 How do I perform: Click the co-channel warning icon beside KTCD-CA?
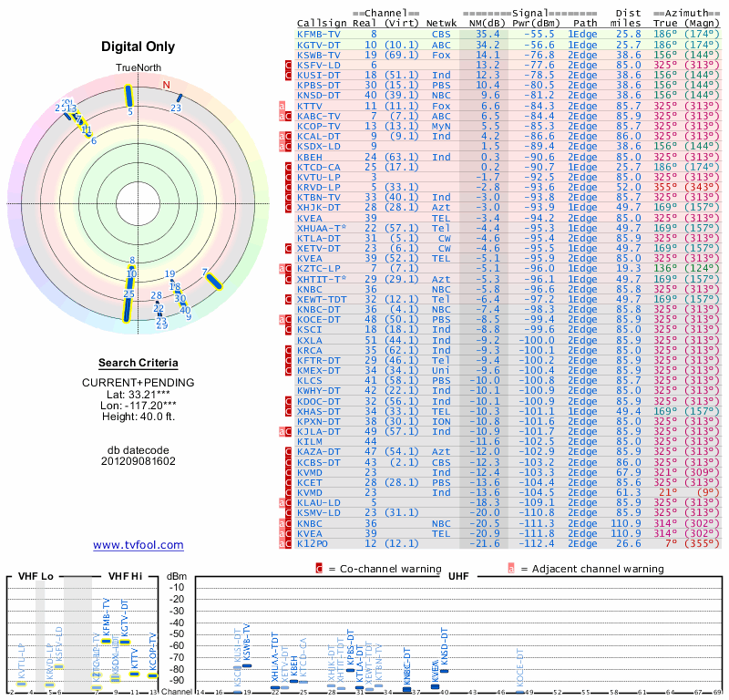tap(288, 167)
